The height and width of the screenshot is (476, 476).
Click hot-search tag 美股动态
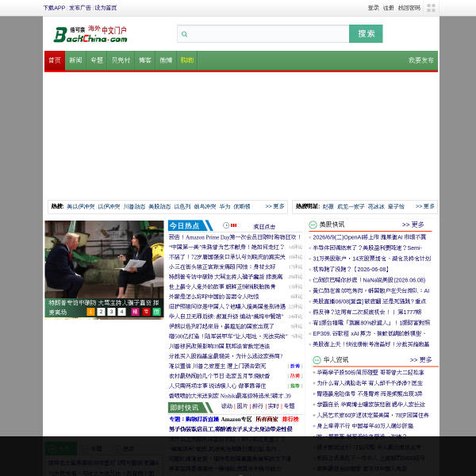point(159,207)
